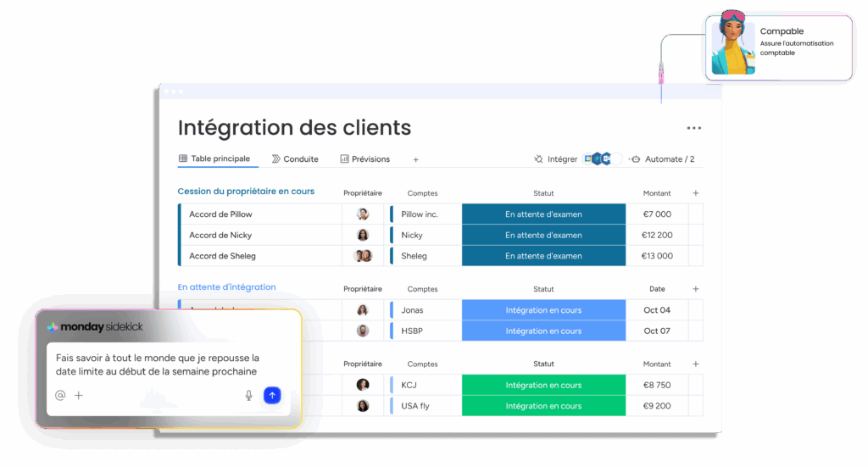
Task: Select the Sheleg account cell
Action: (426, 256)
